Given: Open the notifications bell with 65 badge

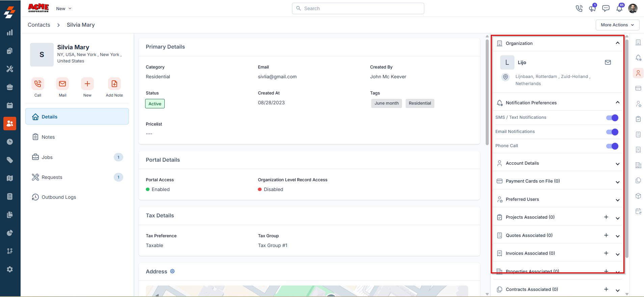Looking at the screenshot, I should coord(619,8).
